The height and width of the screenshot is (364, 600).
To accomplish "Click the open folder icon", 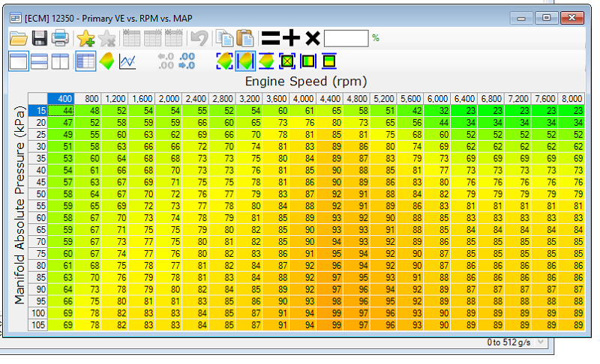I will coord(18,39).
